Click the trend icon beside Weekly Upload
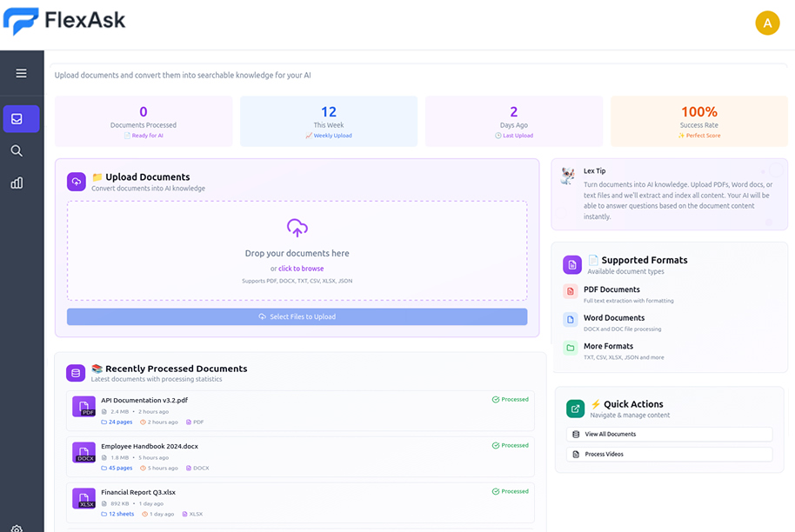The width and height of the screenshot is (795, 532). pyautogui.click(x=309, y=136)
